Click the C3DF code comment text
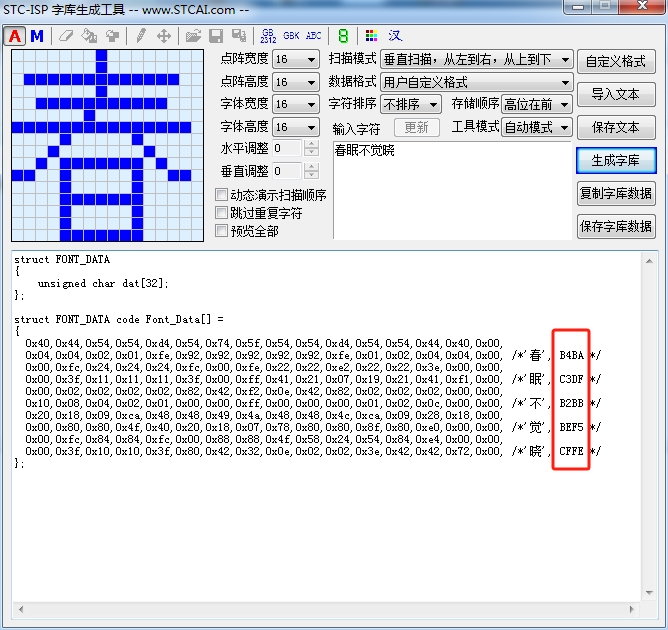The width and height of the screenshot is (668, 630). click(571, 379)
